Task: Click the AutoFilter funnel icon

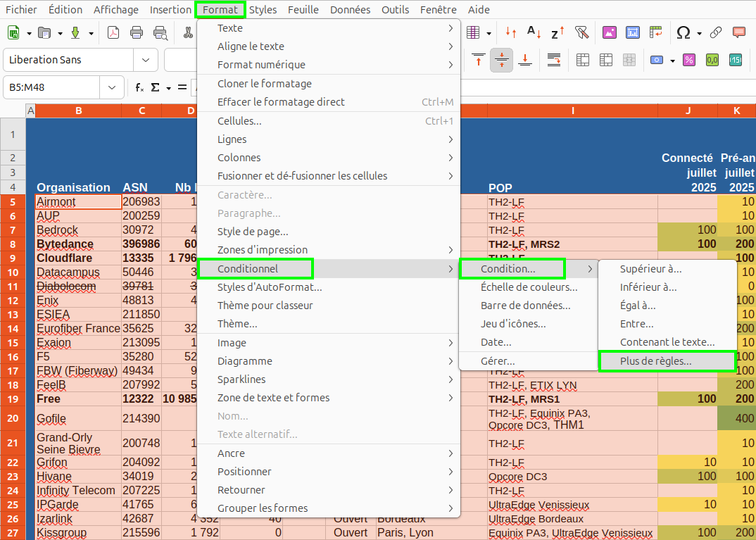Action: (582, 33)
